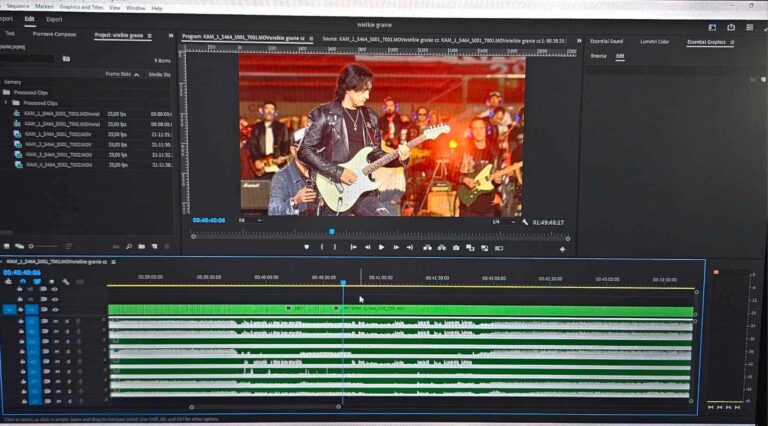This screenshot has width=768, height=426.
Task: Show hidden panels via the Project double-arrow
Action: pos(170,36)
